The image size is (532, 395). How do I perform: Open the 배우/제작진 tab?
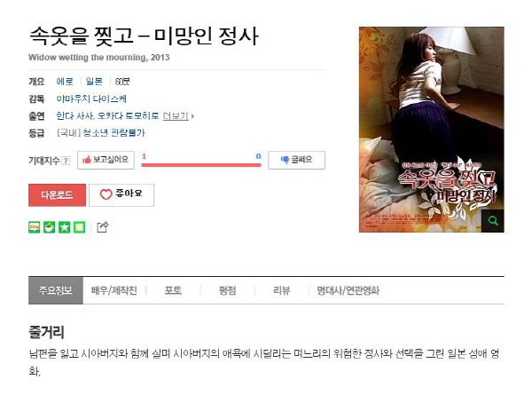pos(114,290)
